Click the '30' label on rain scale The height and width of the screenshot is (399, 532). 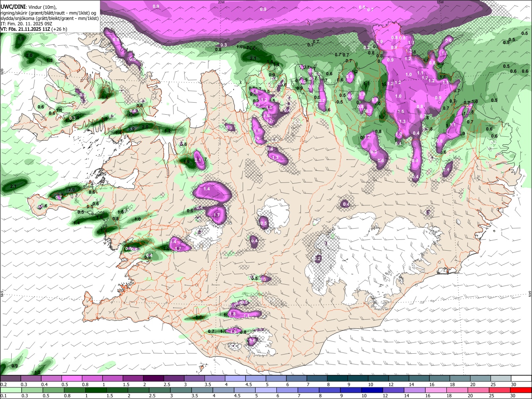pyautogui.click(x=512, y=396)
